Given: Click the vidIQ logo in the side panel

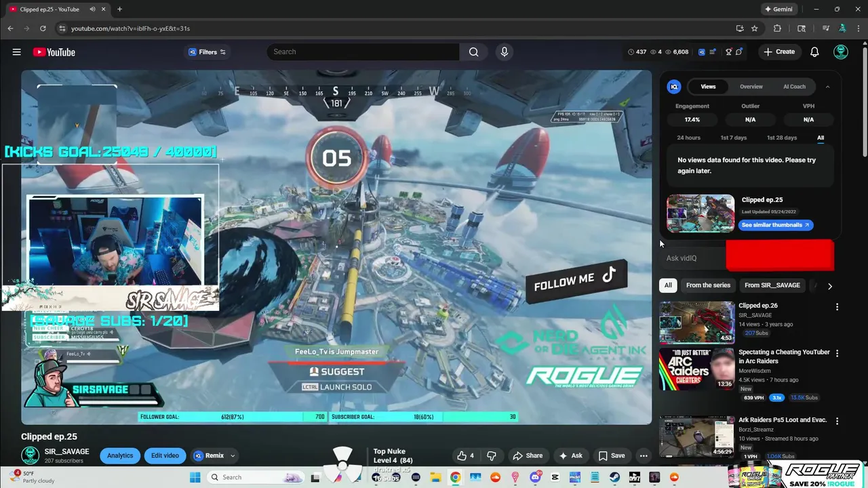Looking at the screenshot, I should [674, 87].
